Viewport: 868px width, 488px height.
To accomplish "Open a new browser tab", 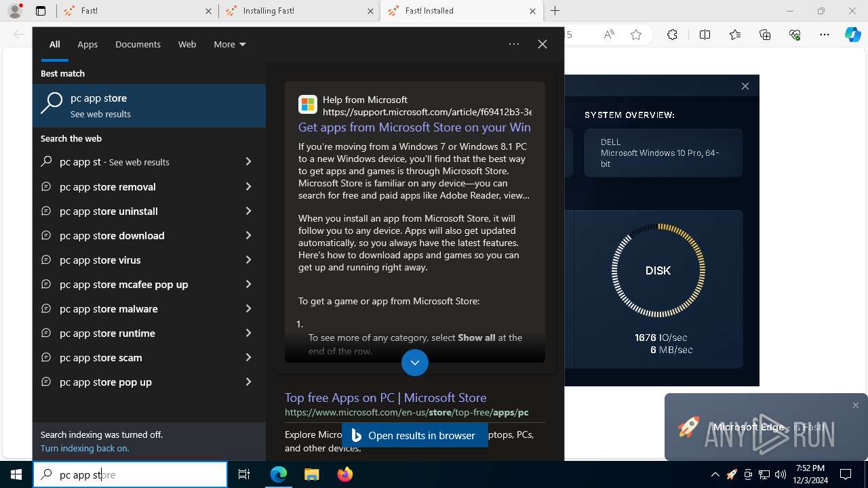I will tap(555, 11).
